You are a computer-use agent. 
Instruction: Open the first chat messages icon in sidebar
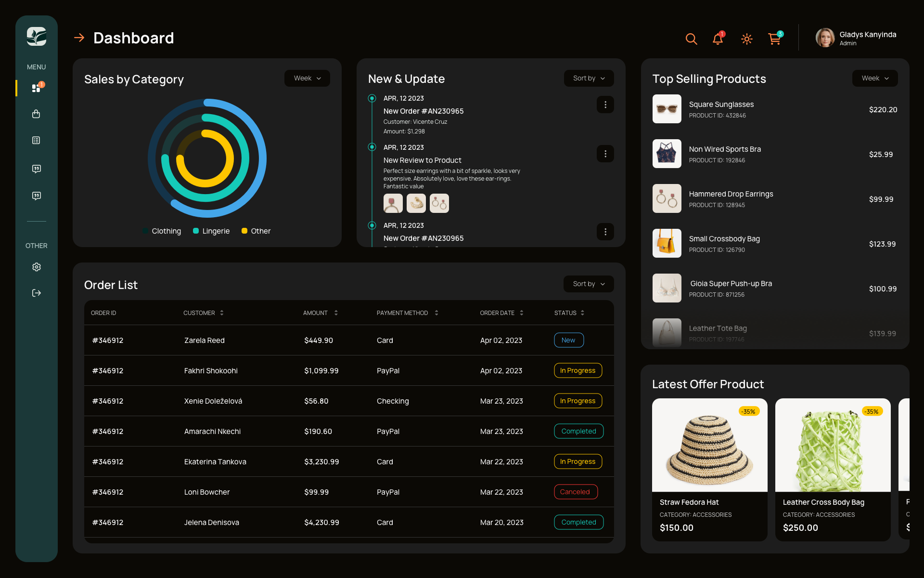pos(36,169)
